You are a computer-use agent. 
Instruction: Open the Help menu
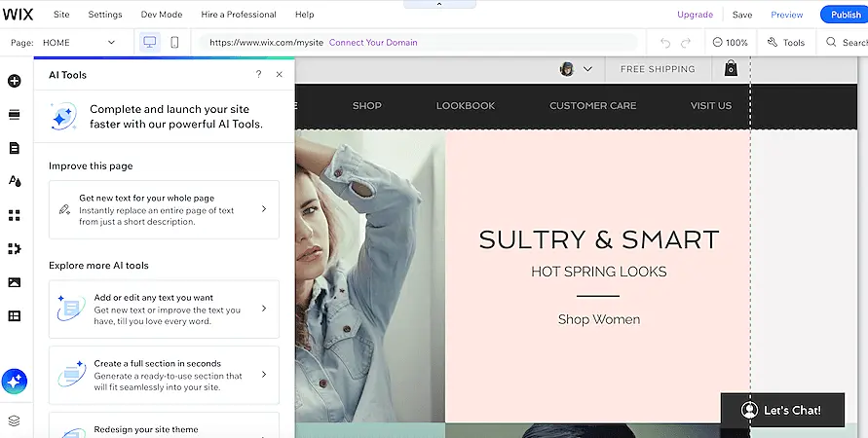pyautogui.click(x=305, y=15)
